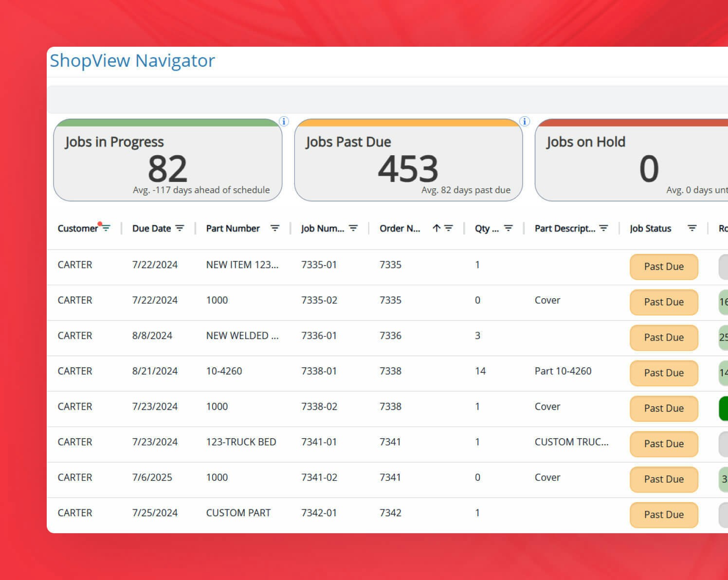
Task: Click part number 10-4260 cell
Action: [x=224, y=371]
